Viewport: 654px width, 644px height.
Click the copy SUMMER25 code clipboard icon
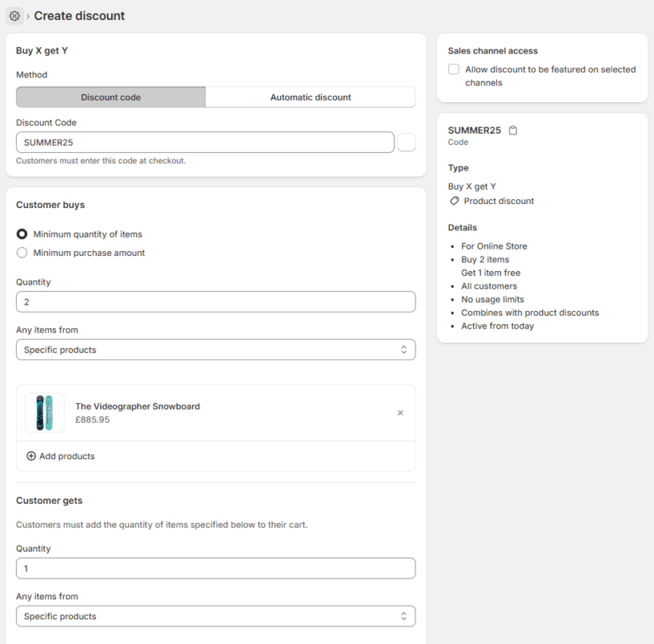513,131
